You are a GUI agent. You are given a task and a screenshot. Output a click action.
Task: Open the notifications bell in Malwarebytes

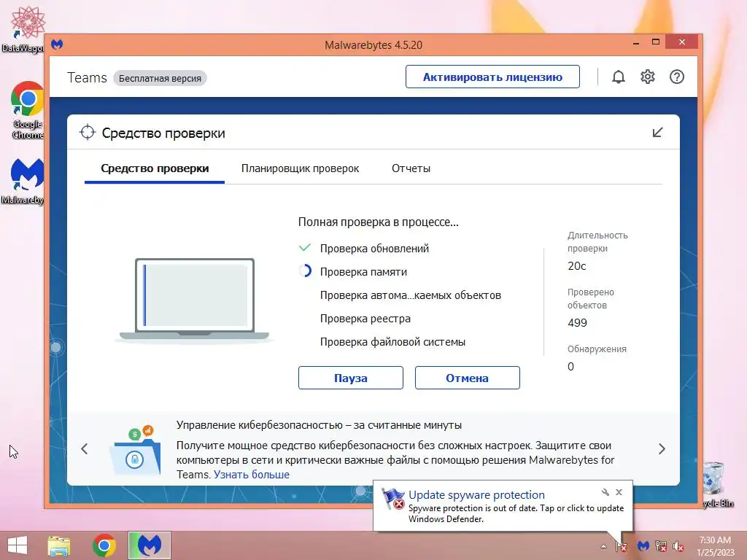click(618, 77)
